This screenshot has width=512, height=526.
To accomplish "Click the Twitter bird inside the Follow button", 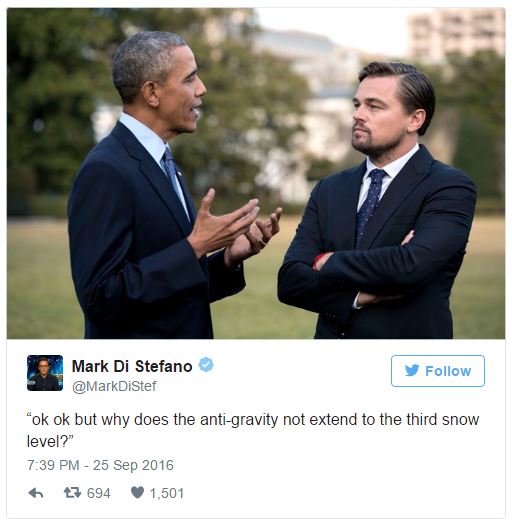I will tap(412, 371).
